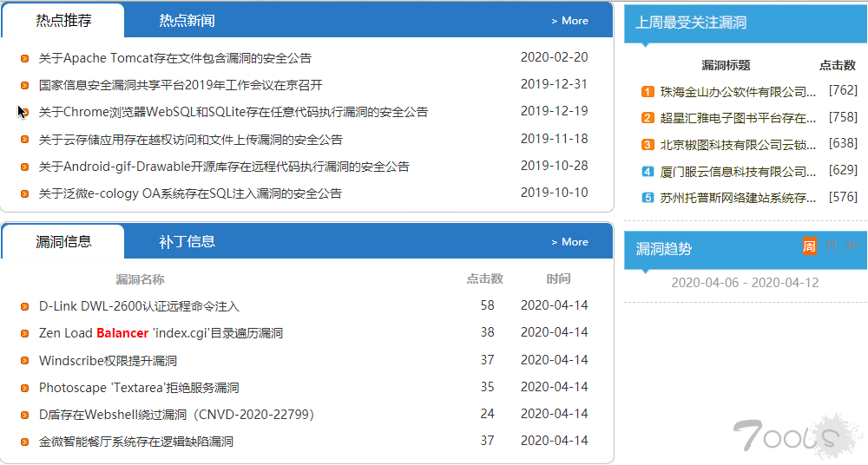Image resolution: width=868 pixels, height=465 pixels.
Task: Click the click count [629]
Action: pyautogui.click(x=843, y=170)
